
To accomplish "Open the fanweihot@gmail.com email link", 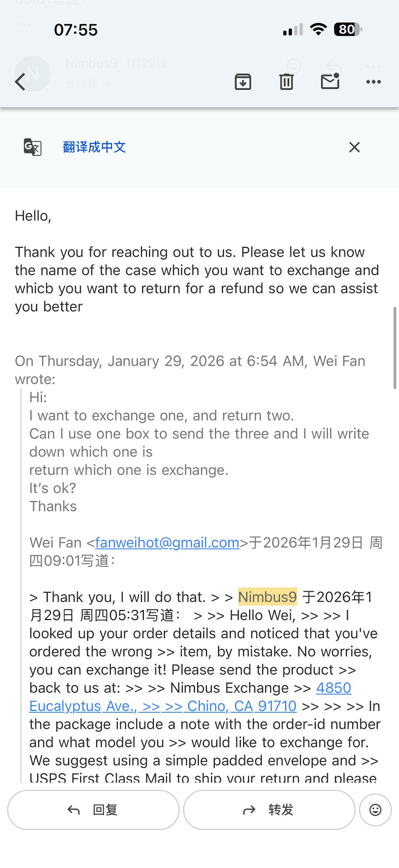I will pyautogui.click(x=167, y=543).
